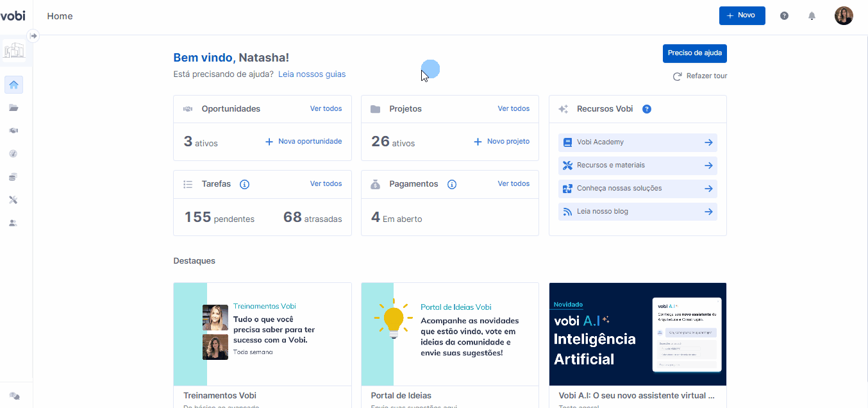Open Conheça nossas soluções resource

point(638,189)
